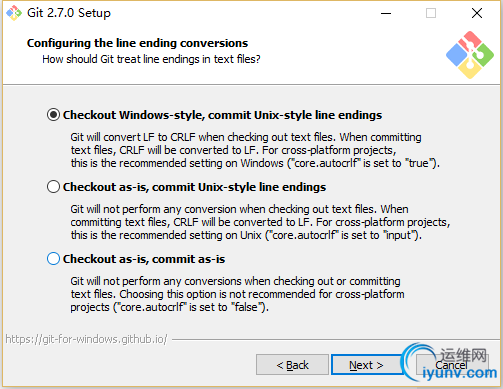Click 'Configuring the line ending conversions' heading
This screenshot has height=389, width=503.
click(x=137, y=43)
